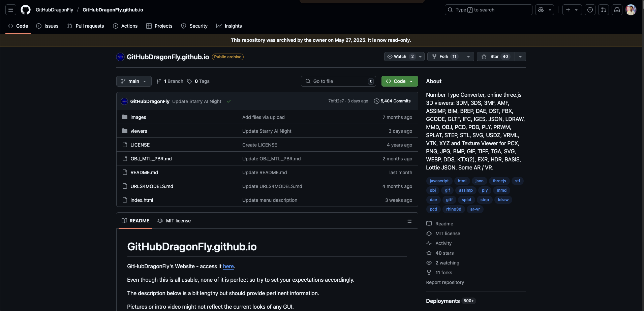Image resolution: width=644 pixels, height=311 pixels.
Task: Open issues shortcut icon in header
Action: pos(590,10)
